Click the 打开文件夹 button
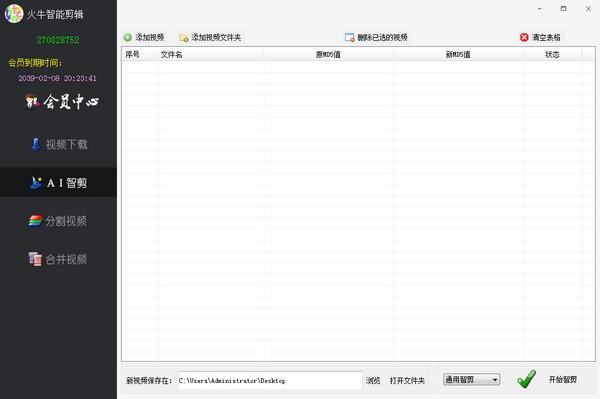 tap(407, 380)
